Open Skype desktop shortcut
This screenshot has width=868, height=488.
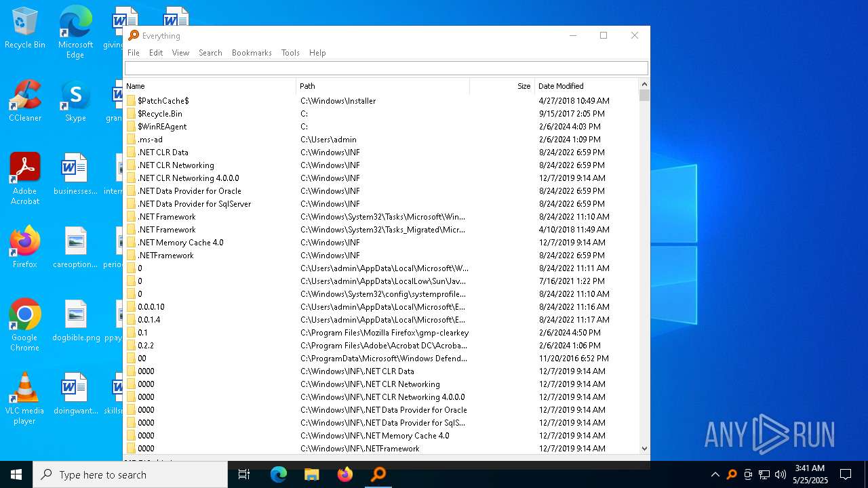coord(75,102)
